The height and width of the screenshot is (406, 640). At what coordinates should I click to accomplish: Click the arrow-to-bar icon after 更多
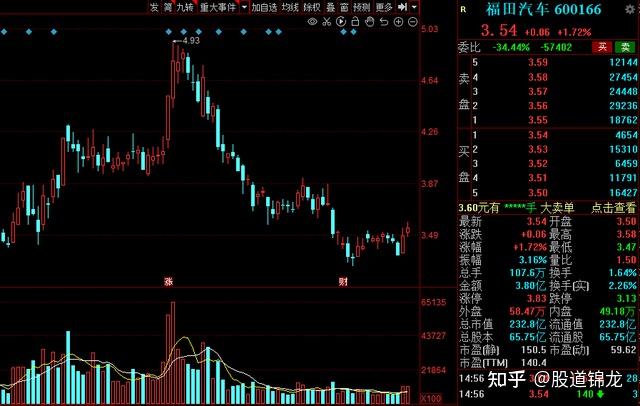[402, 7]
